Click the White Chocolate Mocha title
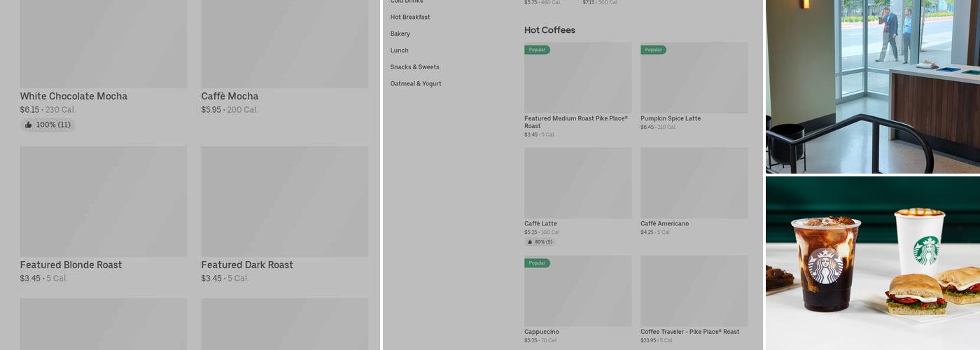This screenshot has width=980, height=350. tap(73, 97)
